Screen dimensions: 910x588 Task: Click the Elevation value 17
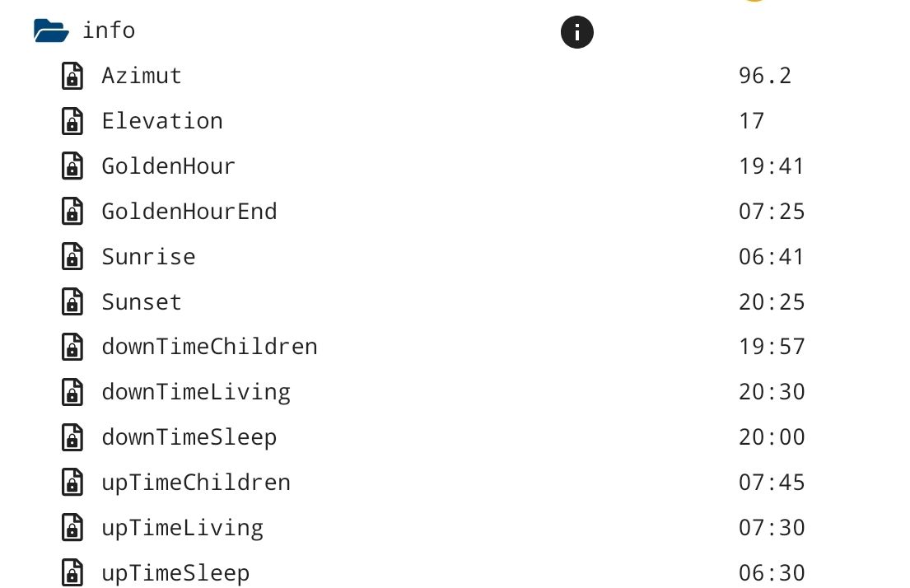coord(752,122)
